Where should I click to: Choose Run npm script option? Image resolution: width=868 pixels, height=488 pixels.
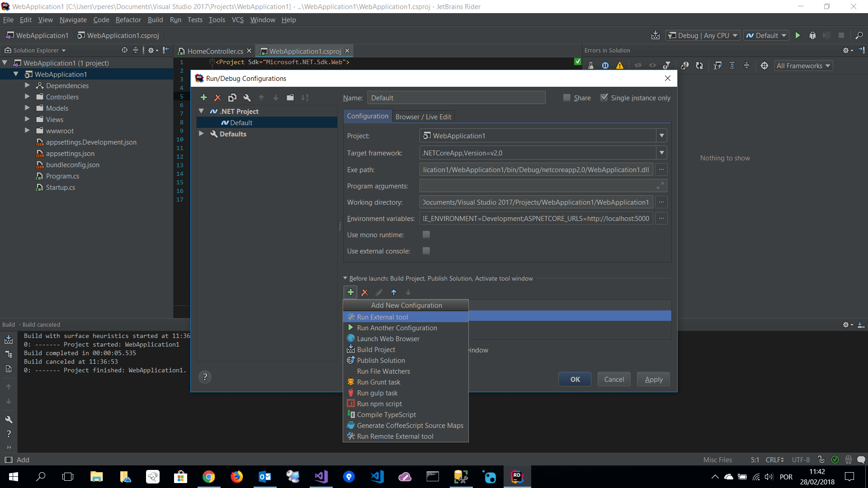(x=406, y=404)
